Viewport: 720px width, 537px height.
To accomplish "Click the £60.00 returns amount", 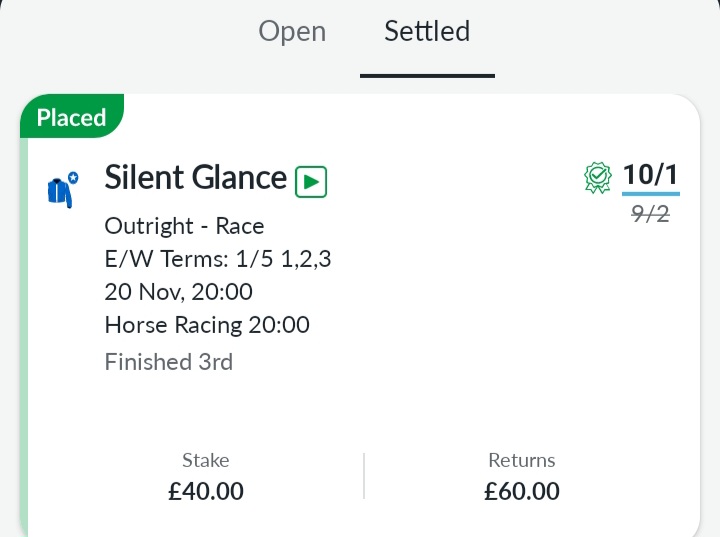I will (x=522, y=491).
